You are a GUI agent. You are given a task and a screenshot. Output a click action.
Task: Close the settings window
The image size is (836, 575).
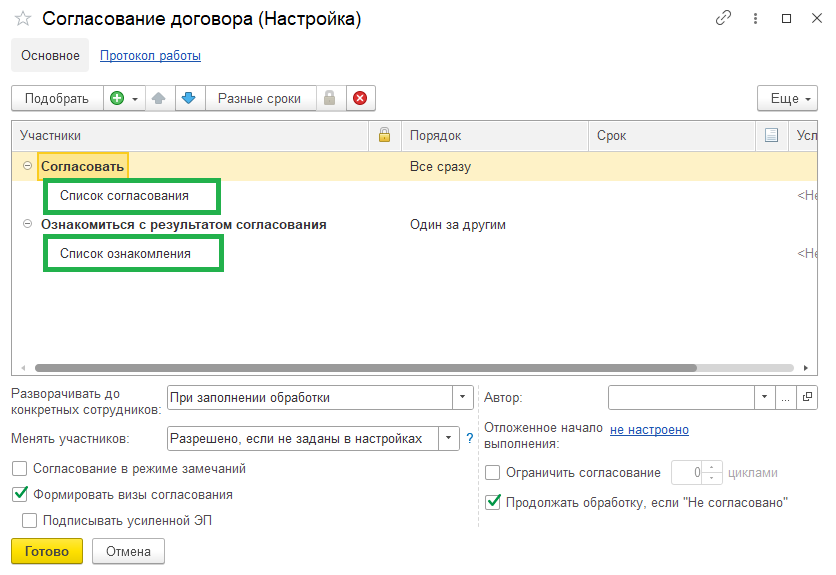[817, 19]
